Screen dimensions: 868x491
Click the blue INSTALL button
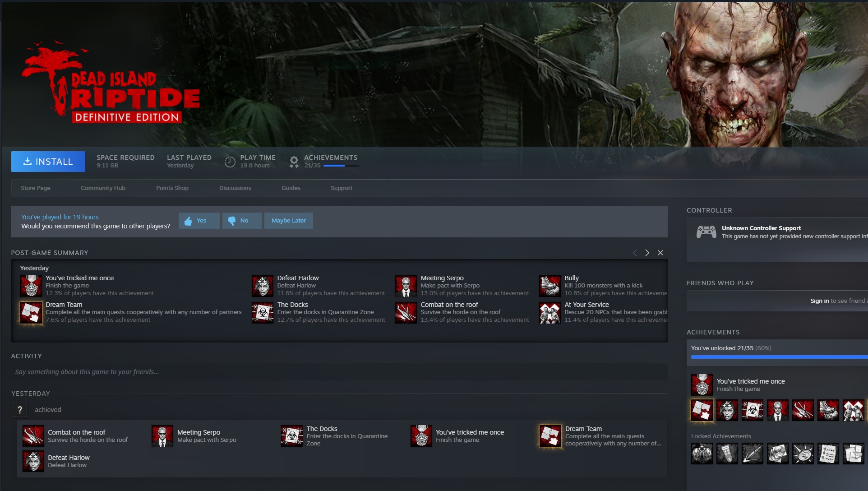[x=48, y=162]
